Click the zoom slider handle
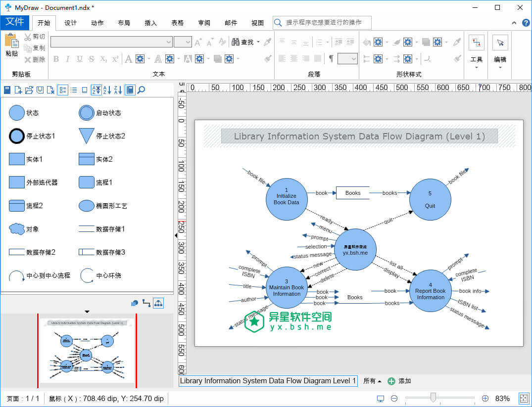This screenshot has height=407, width=532. (433, 398)
